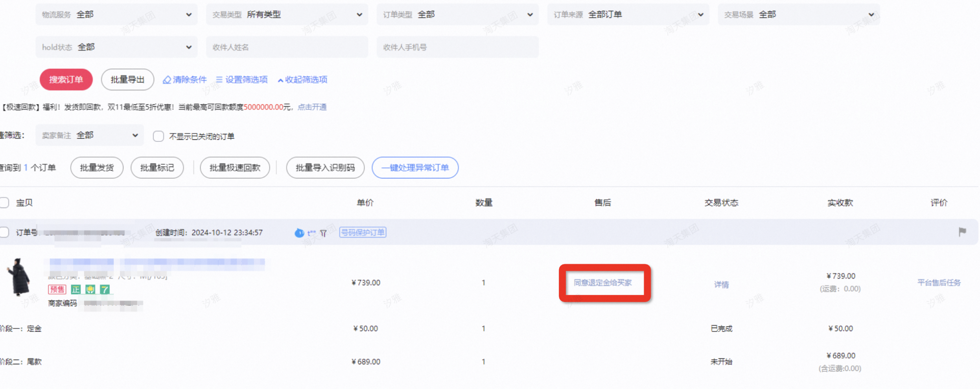Screen dimensions: 980x389
Task: Click 同意退定金给买家 to refund deposit
Action: pos(604,282)
